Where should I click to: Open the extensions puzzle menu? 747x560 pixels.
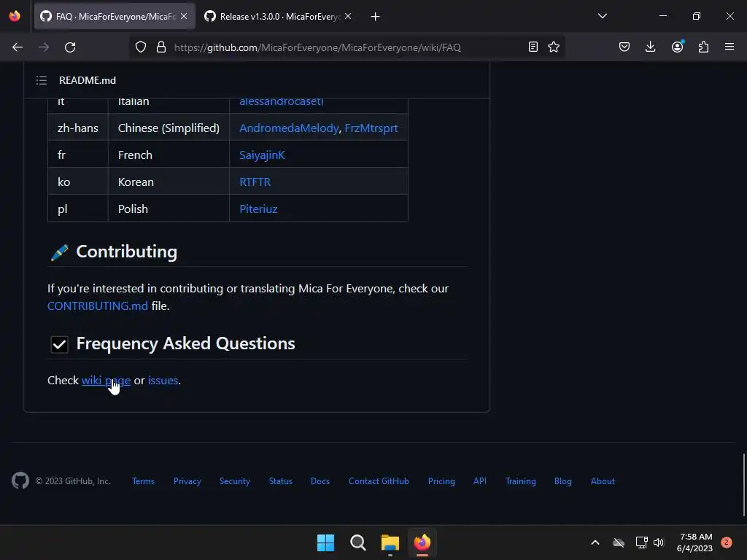click(703, 47)
